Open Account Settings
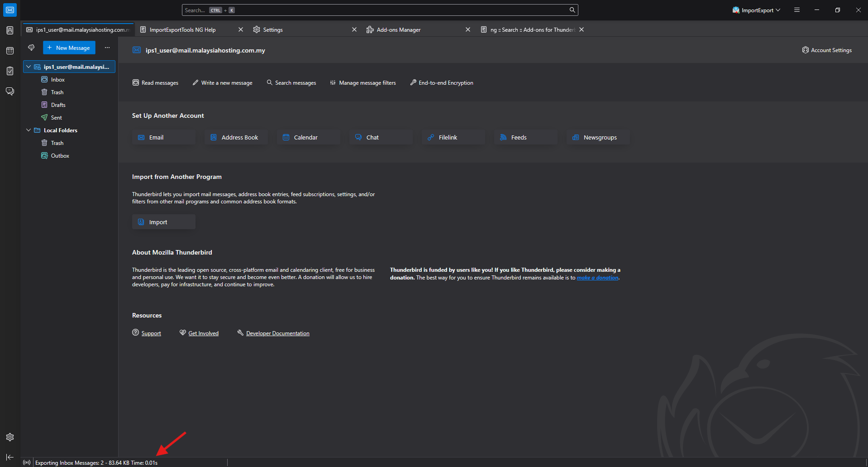The image size is (868, 467). (827, 50)
